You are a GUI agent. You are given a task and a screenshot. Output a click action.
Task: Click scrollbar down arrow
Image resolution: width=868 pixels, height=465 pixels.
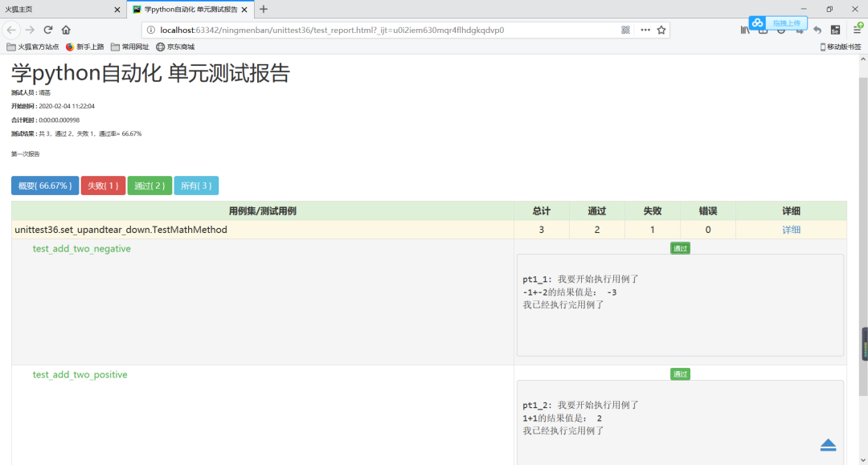click(863, 460)
